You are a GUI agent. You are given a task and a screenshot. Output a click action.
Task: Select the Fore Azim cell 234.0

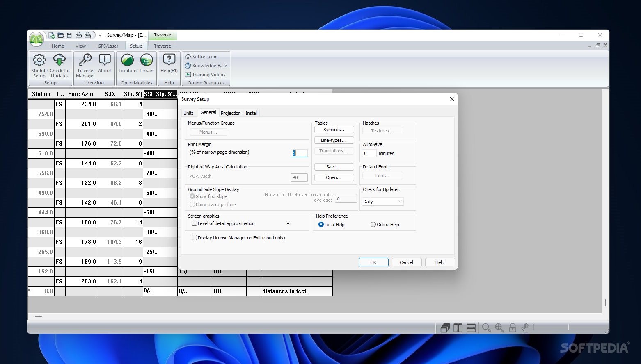(81, 104)
